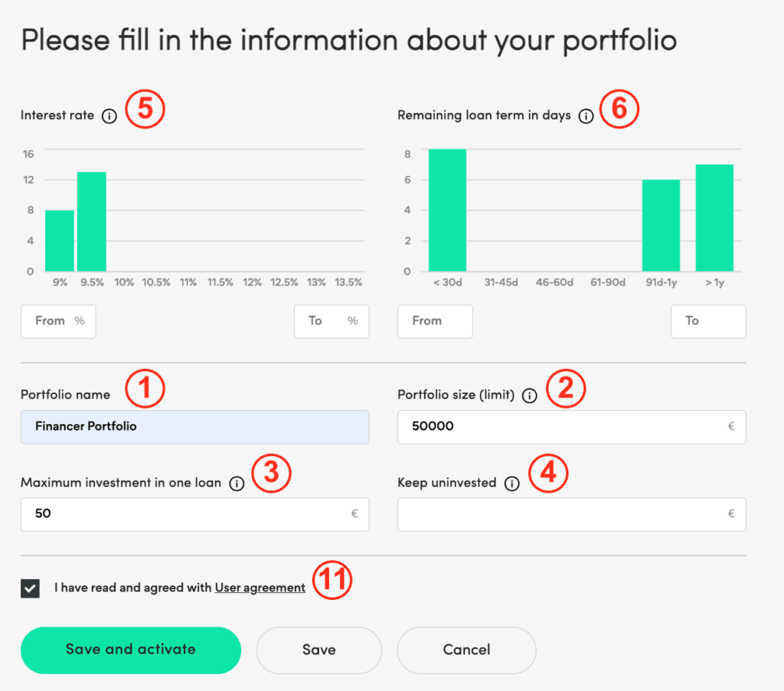This screenshot has height=691, width=784.
Task: Click the Keep uninvested info icon
Action: 512,484
